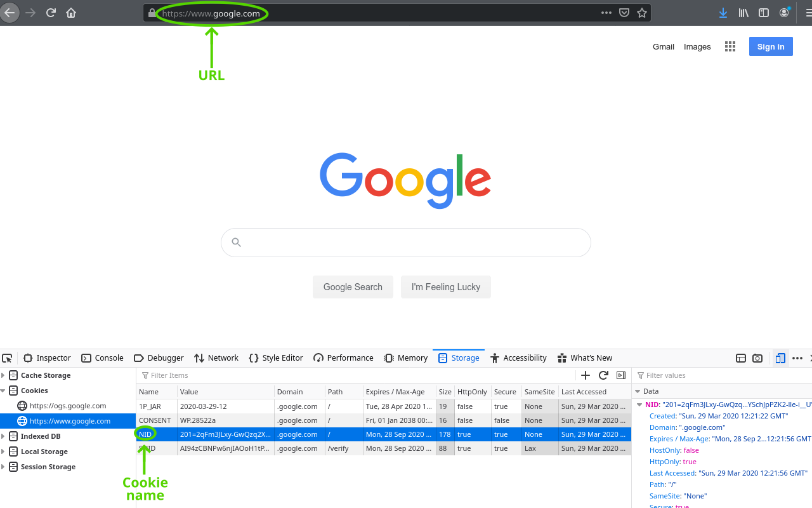Open the Accessibility tab

pyautogui.click(x=518, y=358)
